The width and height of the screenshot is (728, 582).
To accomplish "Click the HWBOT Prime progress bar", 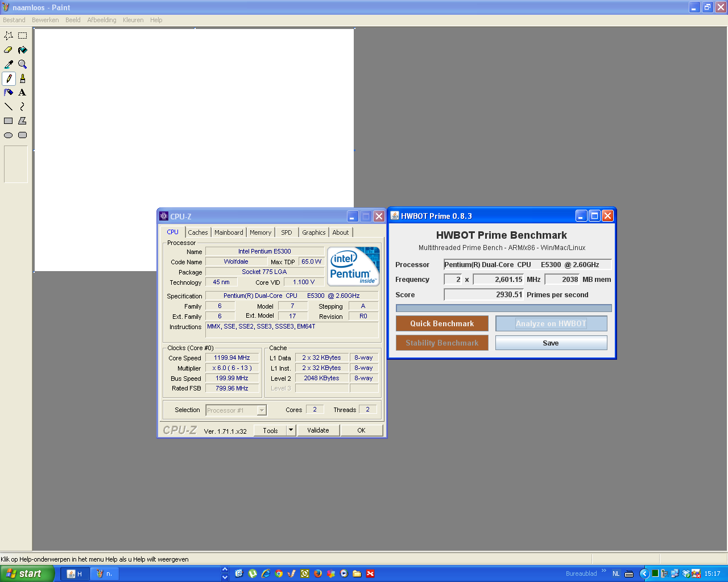I will (504, 308).
